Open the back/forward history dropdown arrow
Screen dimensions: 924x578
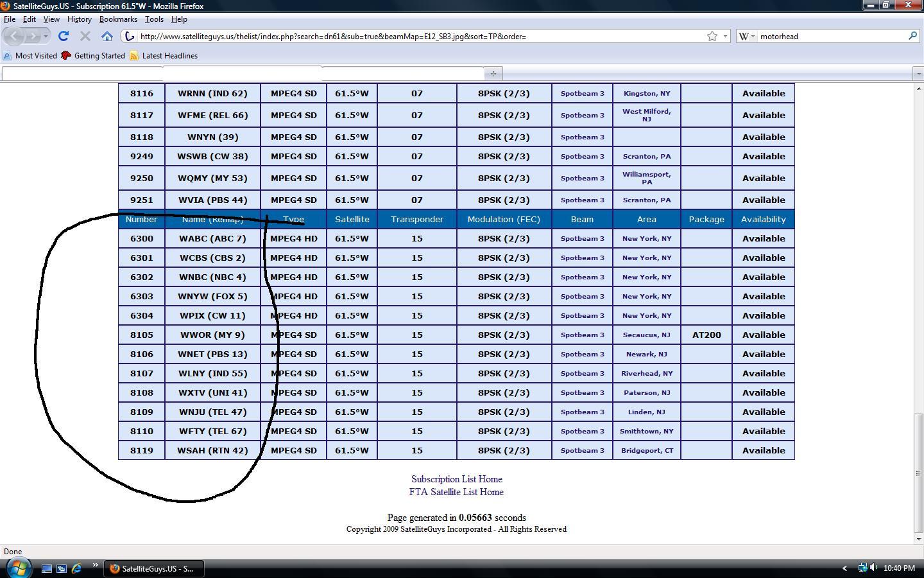(46, 36)
